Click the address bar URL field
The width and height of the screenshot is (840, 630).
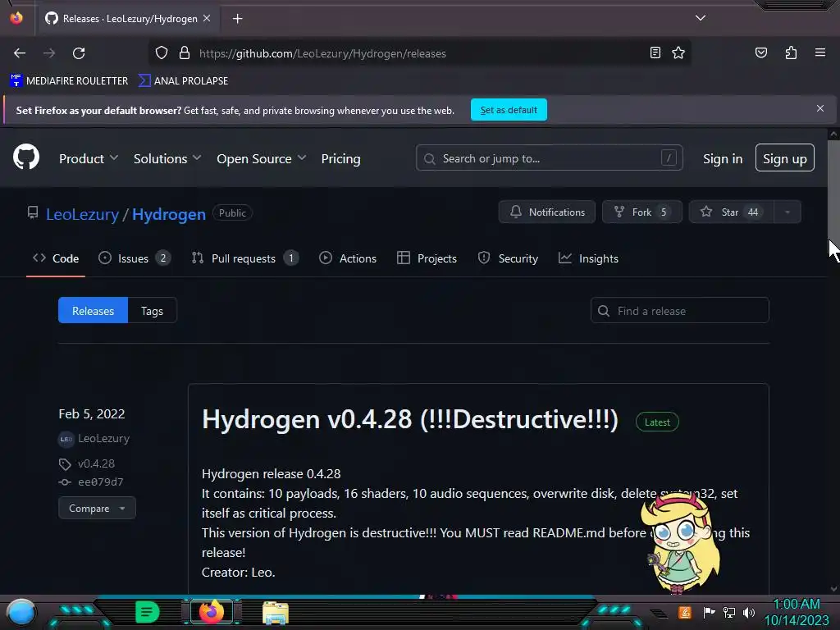(x=419, y=53)
